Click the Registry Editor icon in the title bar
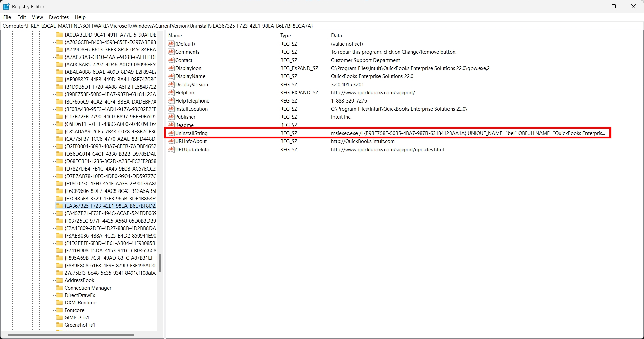 (6, 6)
